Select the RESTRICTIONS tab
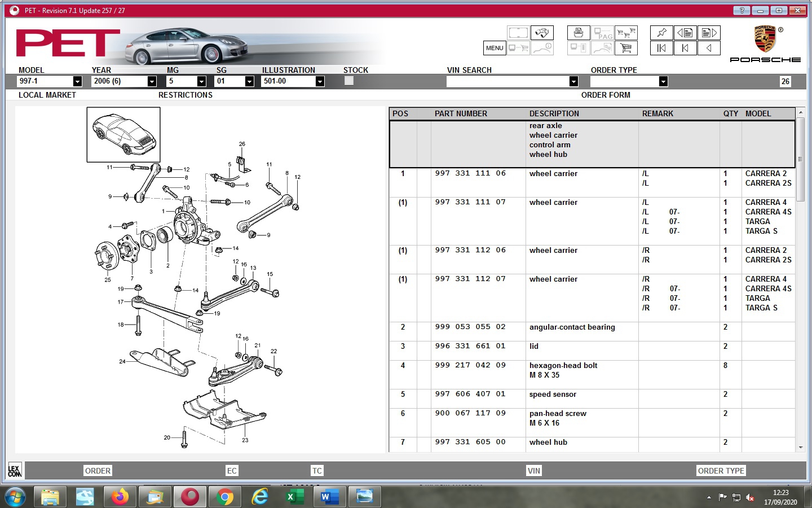The width and height of the screenshot is (812, 508). 185,95
